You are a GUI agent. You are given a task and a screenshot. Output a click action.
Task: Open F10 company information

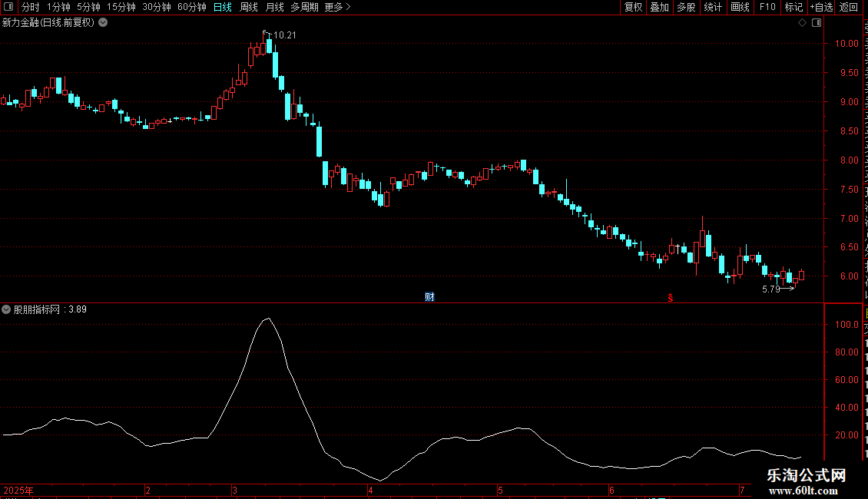[x=767, y=7]
